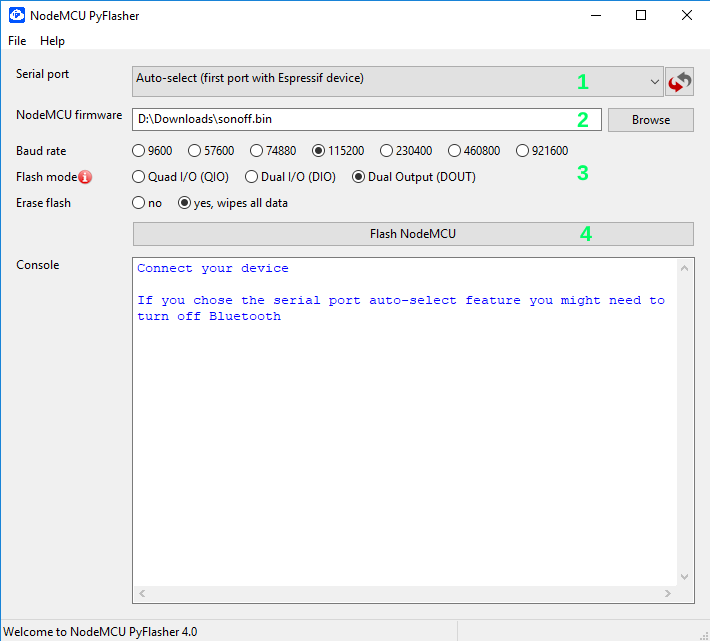This screenshot has height=641, width=710.
Task: Click the console scroll up arrow
Action: click(x=685, y=268)
